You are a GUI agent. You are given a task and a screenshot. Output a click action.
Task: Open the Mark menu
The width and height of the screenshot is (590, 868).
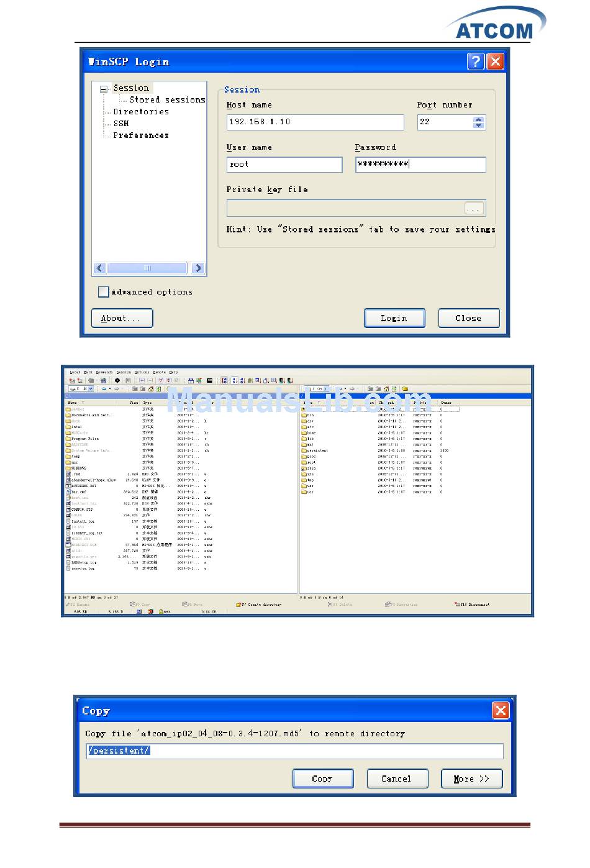click(88, 372)
